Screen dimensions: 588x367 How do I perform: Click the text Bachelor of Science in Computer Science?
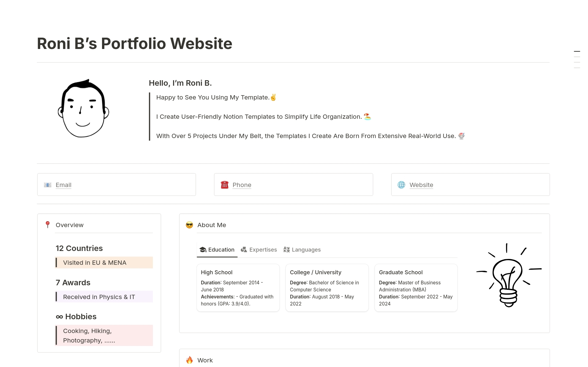click(325, 286)
